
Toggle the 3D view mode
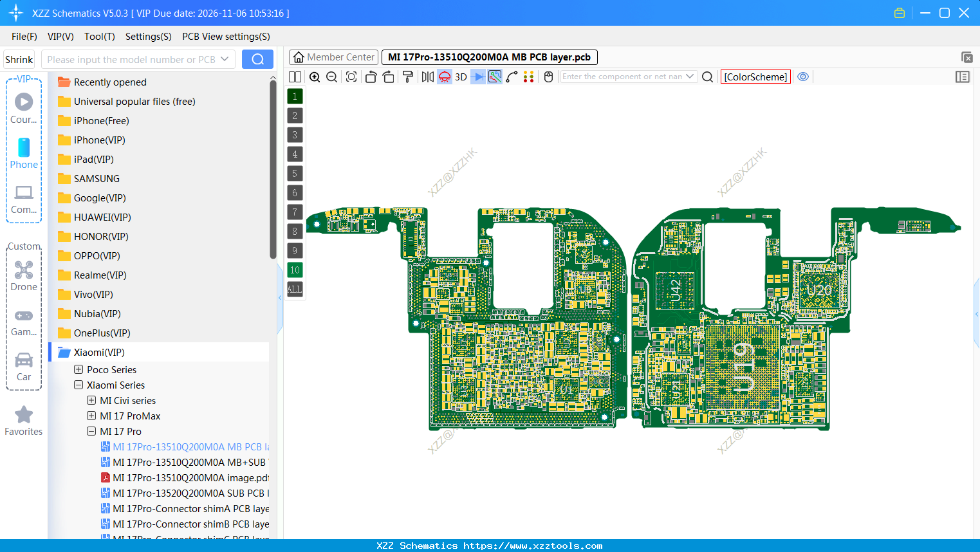[x=461, y=77]
